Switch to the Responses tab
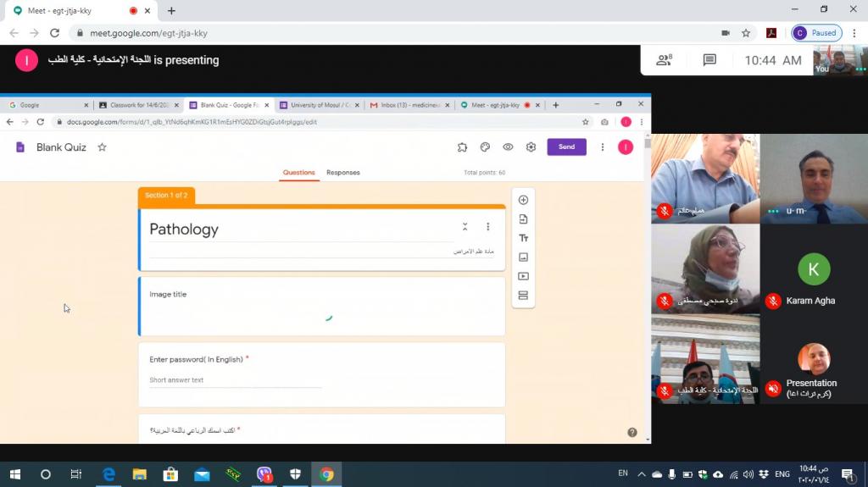 [x=342, y=173]
